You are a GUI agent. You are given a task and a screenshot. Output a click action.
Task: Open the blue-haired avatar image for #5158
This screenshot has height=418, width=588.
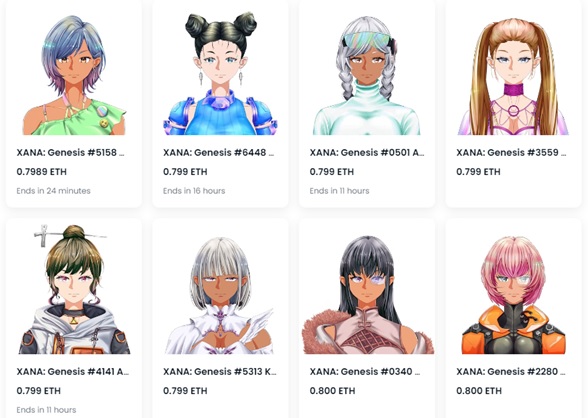pos(74,74)
